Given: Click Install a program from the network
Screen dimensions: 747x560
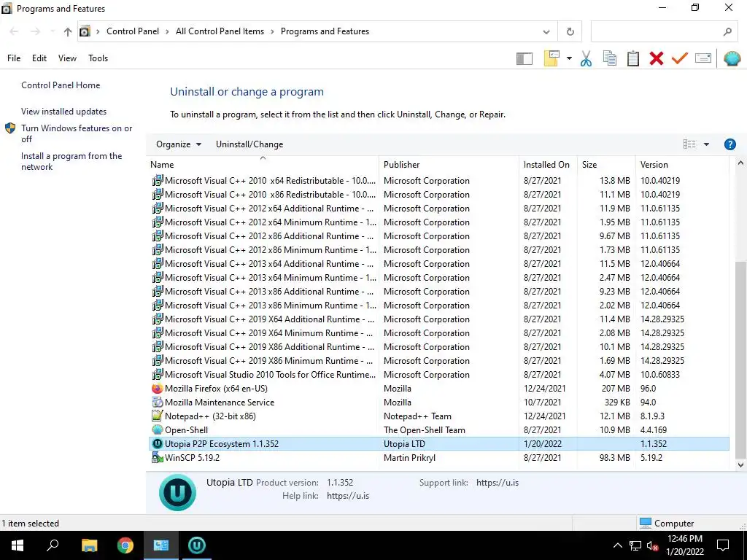Looking at the screenshot, I should [x=71, y=161].
